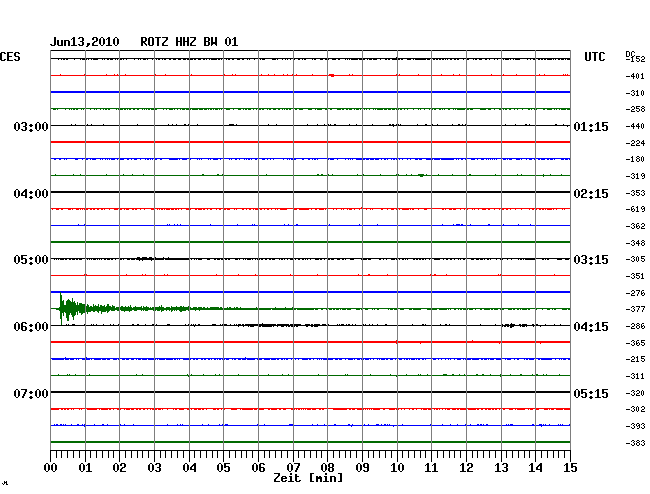Viewport: 650px width, 494px height.
Task: Click the "05:00" local time label
Action: click(31, 260)
